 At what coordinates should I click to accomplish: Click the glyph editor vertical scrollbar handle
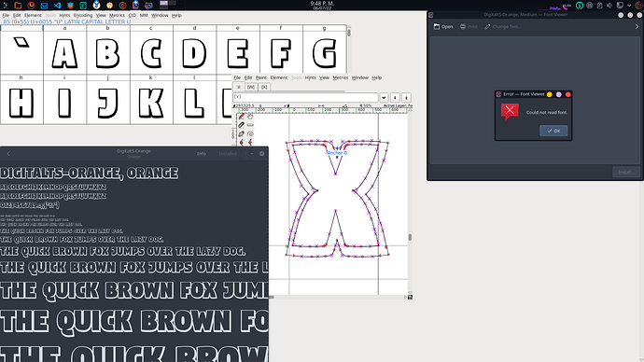[x=410, y=237]
